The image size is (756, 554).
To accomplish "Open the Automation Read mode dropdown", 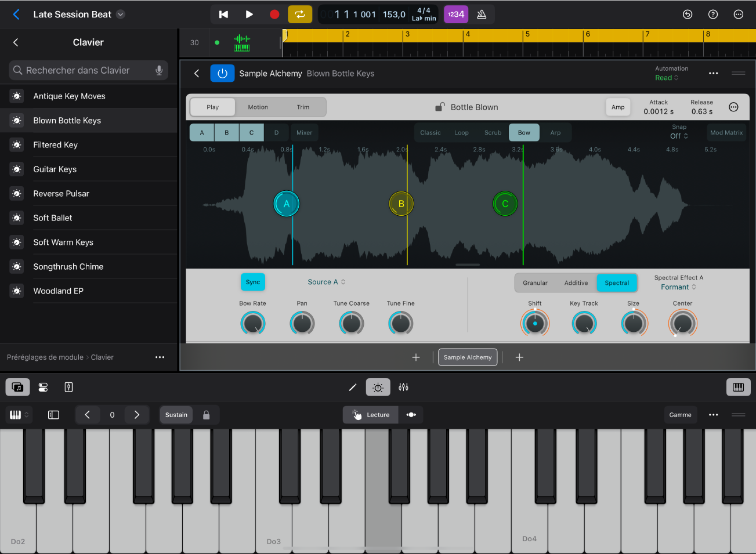I will point(667,78).
